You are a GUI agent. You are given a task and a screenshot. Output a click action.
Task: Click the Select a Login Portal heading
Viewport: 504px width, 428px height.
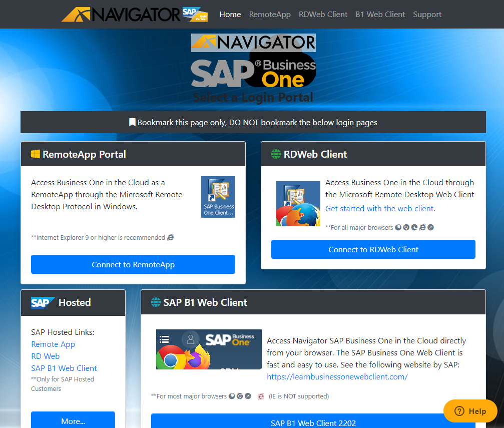(253, 97)
